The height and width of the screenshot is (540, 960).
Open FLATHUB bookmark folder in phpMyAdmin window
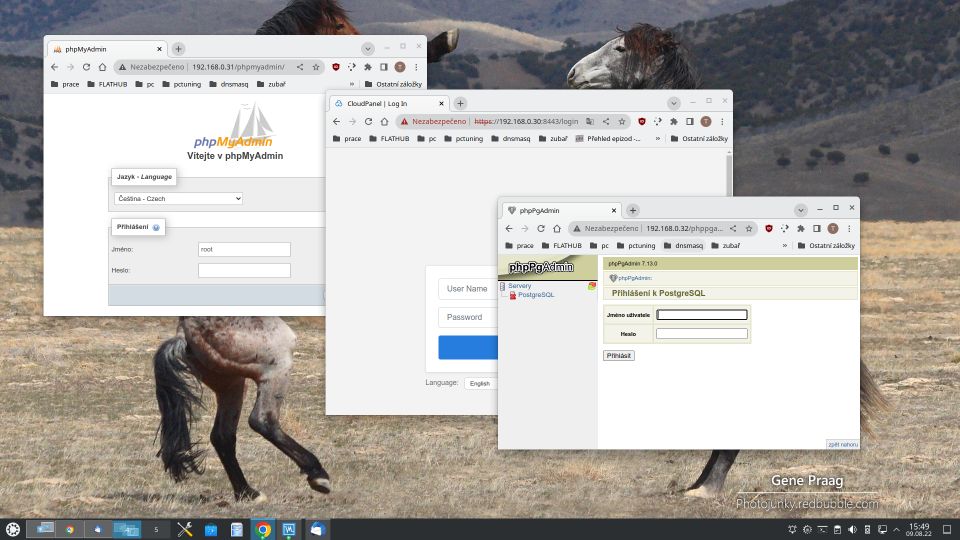tap(107, 84)
